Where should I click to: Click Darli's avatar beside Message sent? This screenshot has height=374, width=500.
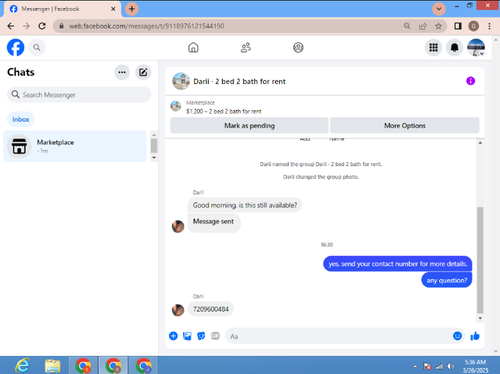[x=178, y=226]
